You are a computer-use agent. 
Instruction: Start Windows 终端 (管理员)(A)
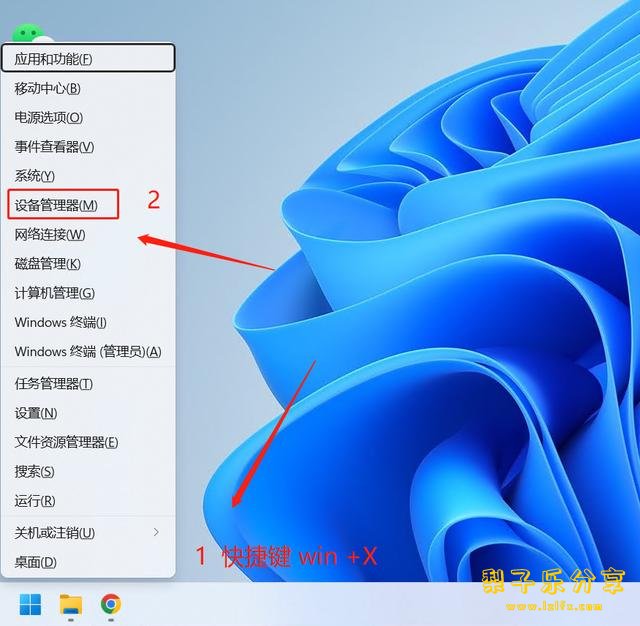point(89,351)
